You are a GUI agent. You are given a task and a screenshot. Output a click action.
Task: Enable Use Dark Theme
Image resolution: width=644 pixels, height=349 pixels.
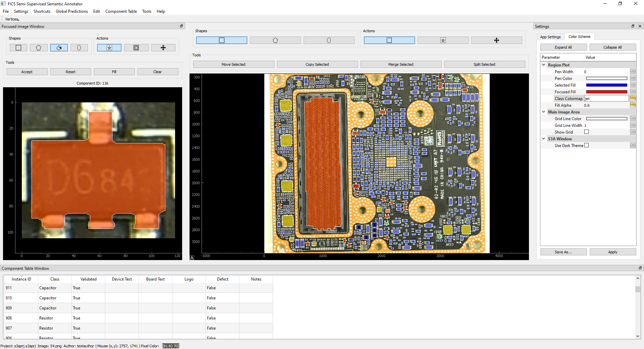coord(586,145)
